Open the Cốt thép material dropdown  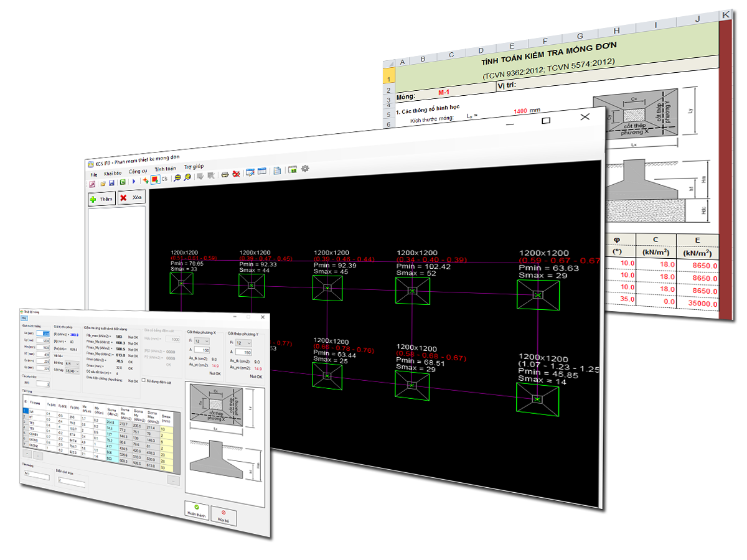click(x=72, y=371)
